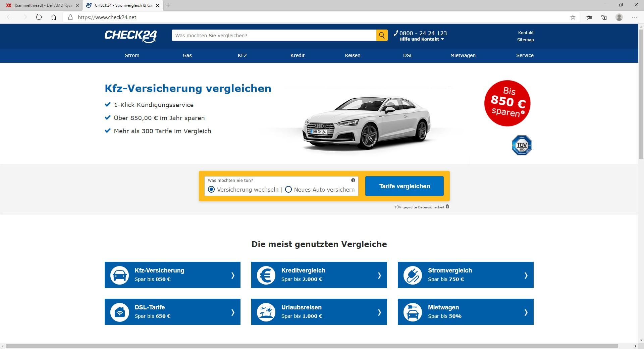The image size is (644, 349).
Task: Close the CHECK24 browser tab
Action: [157, 5]
